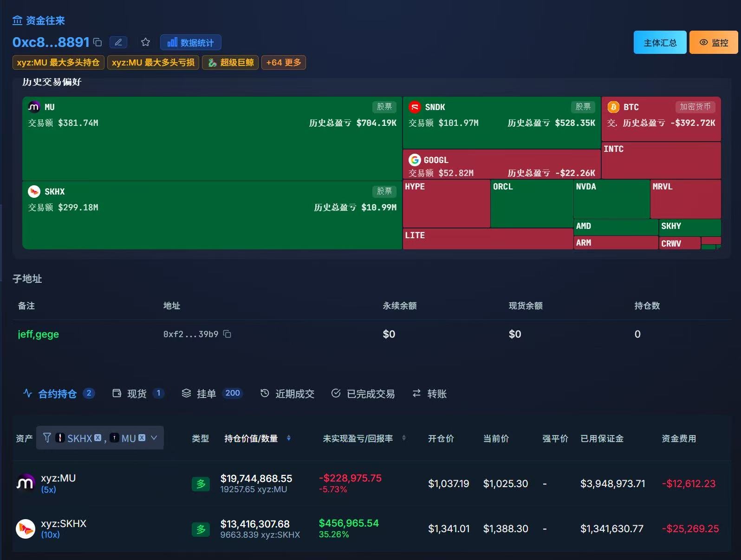
Task: Open the jeff,gege sub-address link
Action: point(38,334)
